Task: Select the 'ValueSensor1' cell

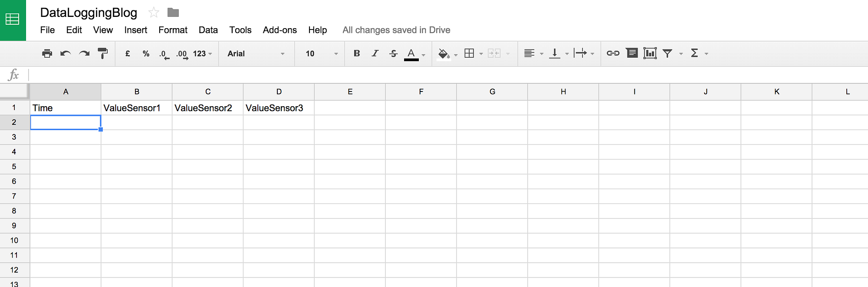Action: (x=137, y=108)
